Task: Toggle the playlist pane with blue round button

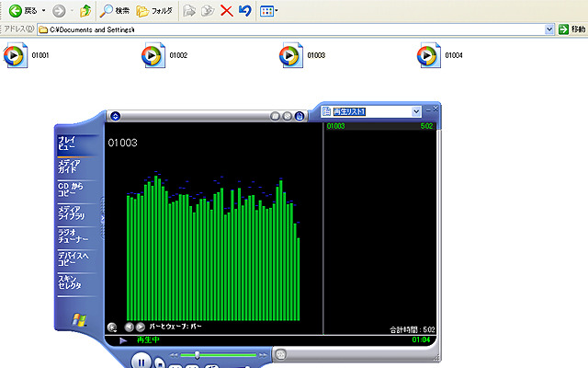Action: (299, 117)
